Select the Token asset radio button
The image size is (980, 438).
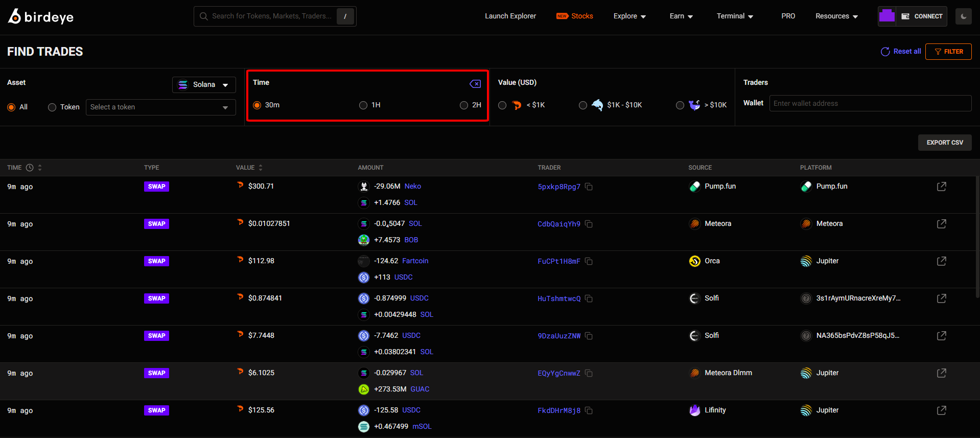pyautogui.click(x=52, y=107)
